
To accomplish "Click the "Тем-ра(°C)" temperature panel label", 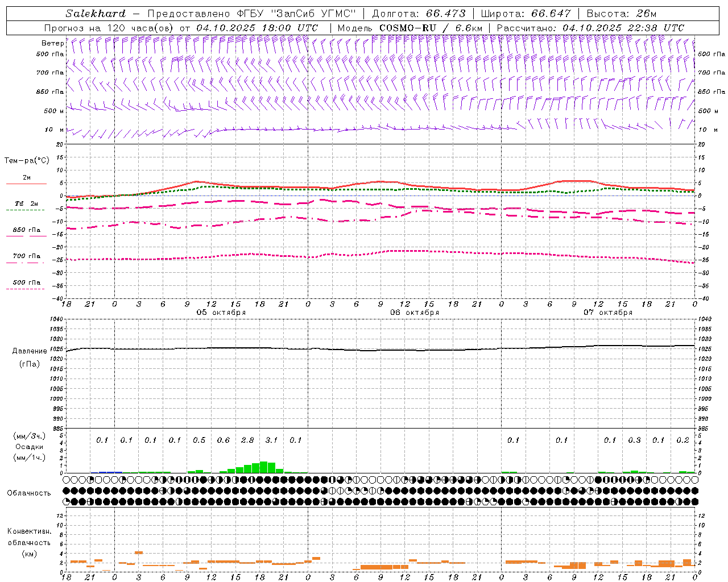I will pos(27,161).
